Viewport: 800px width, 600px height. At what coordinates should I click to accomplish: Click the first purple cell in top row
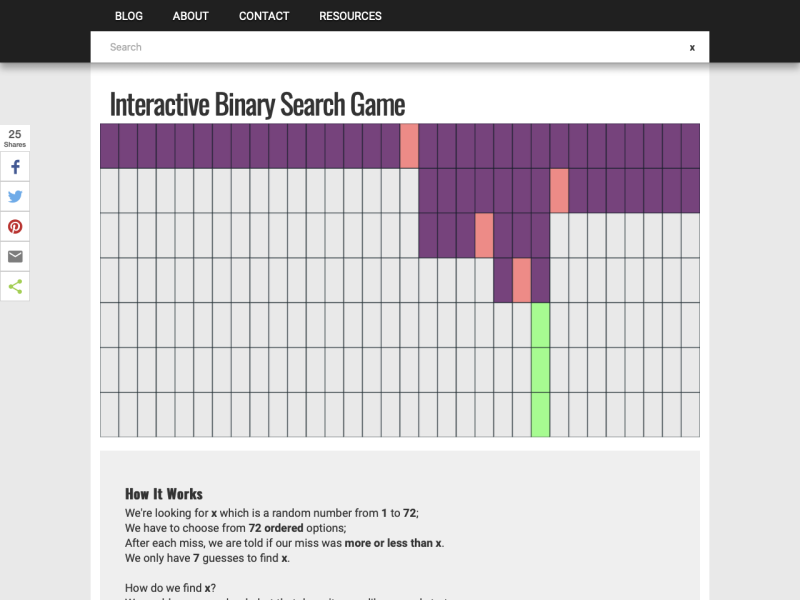[110, 146]
